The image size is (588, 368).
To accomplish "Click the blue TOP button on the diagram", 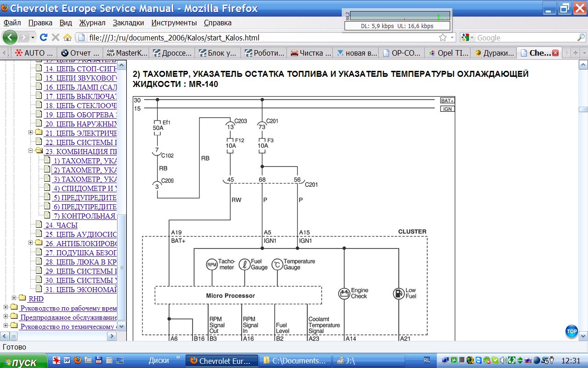I will click(x=571, y=331).
